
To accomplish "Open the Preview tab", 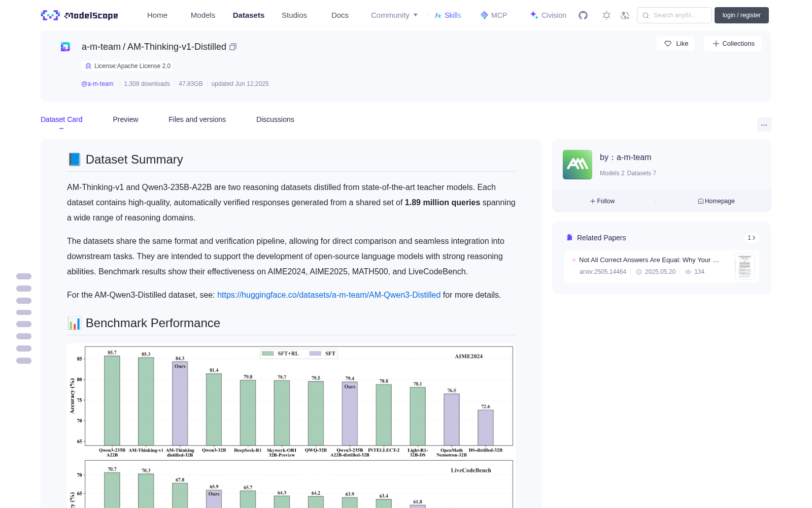I will (x=125, y=119).
